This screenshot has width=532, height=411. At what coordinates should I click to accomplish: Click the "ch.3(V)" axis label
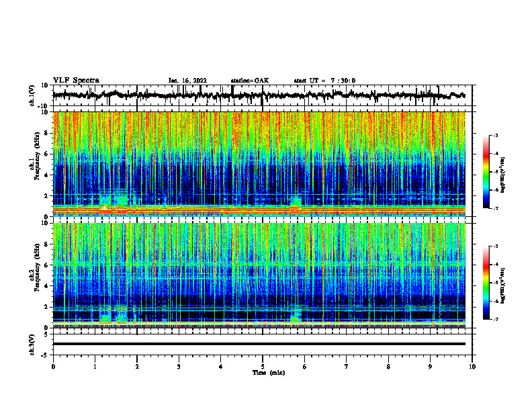tap(32, 345)
